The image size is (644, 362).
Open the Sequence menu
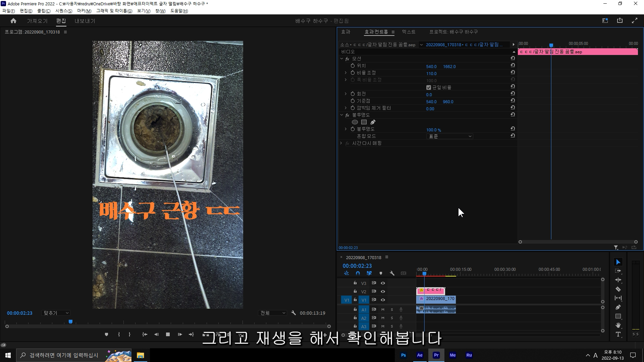click(x=64, y=11)
